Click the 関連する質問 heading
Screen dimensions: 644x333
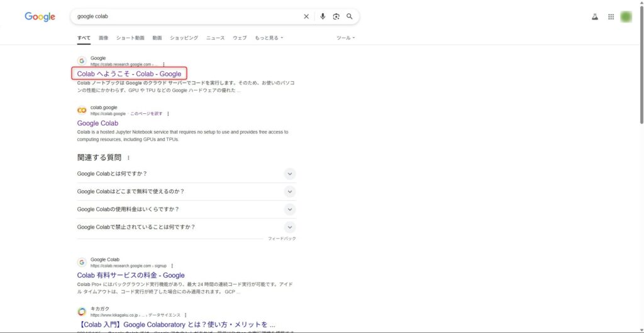(x=99, y=157)
